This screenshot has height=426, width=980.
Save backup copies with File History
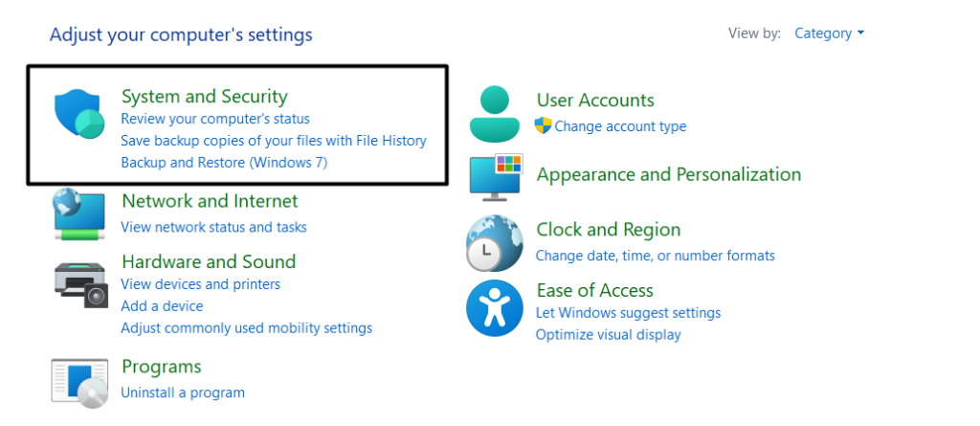pos(274,141)
